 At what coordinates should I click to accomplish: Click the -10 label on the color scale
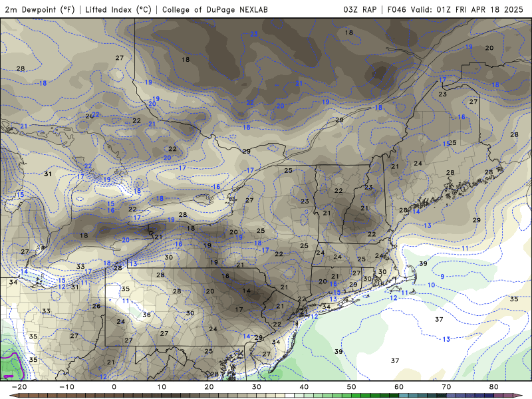click(x=66, y=387)
